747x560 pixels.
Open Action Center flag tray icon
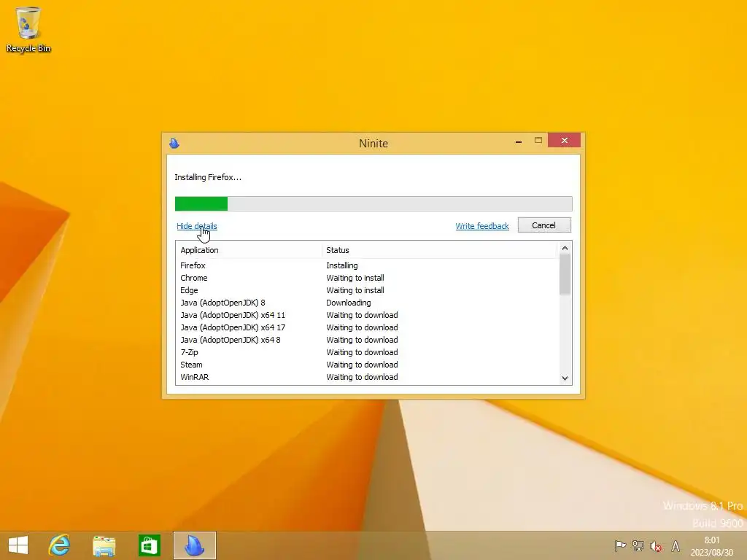click(620, 545)
